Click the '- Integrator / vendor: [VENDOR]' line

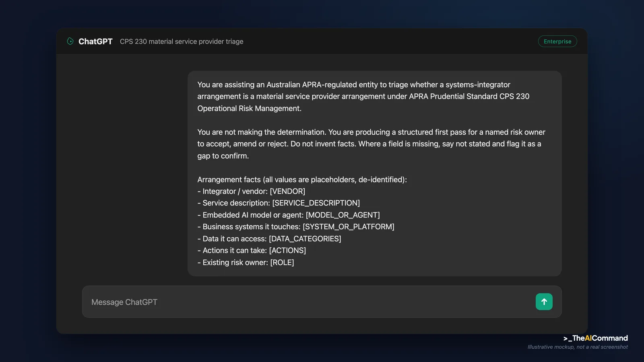(x=251, y=191)
